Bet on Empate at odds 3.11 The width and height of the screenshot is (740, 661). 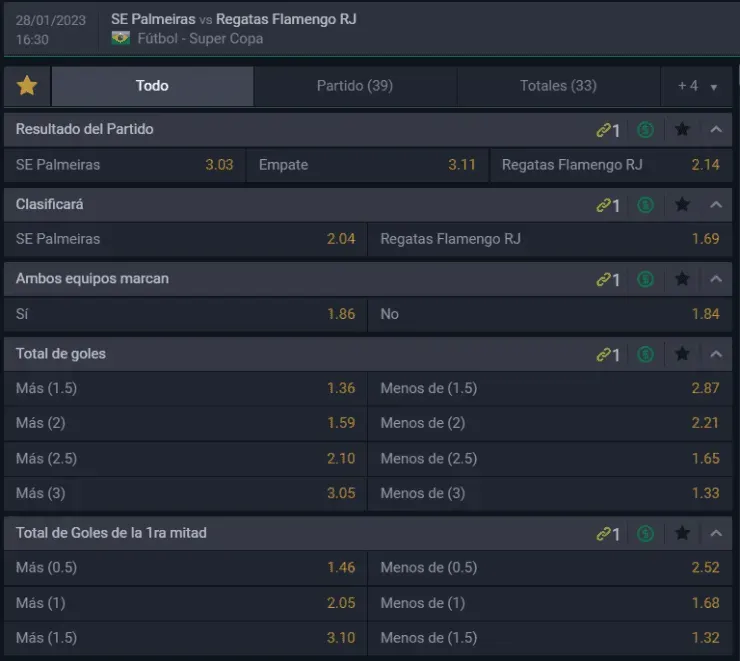coord(367,165)
